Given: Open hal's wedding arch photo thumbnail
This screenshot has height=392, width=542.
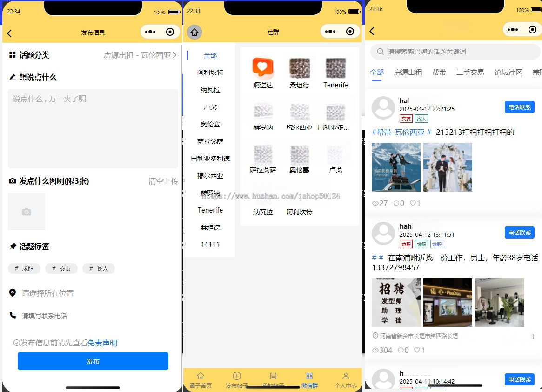Looking at the screenshot, I should pyautogui.click(x=448, y=167).
